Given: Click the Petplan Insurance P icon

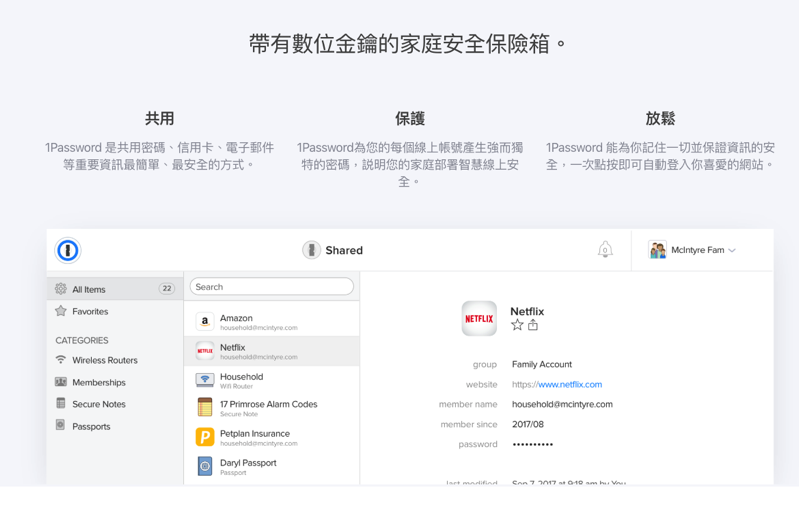Looking at the screenshot, I should click(205, 437).
